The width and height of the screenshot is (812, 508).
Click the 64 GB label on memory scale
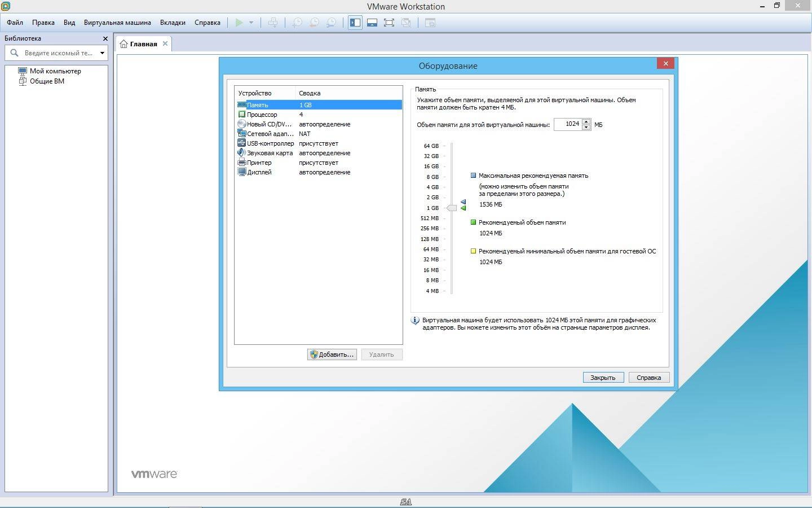pyautogui.click(x=431, y=146)
